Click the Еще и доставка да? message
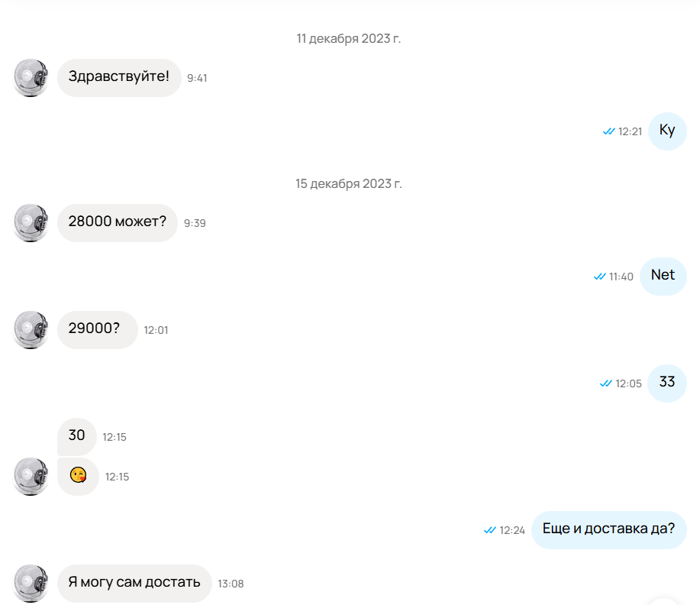This screenshot has width=700, height=605. click(608, 529)
